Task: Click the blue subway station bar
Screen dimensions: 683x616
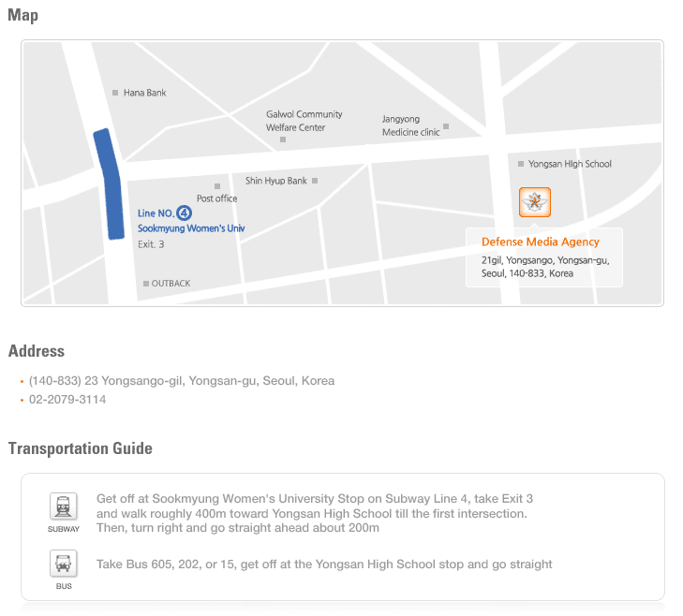Action: (110, 183)
